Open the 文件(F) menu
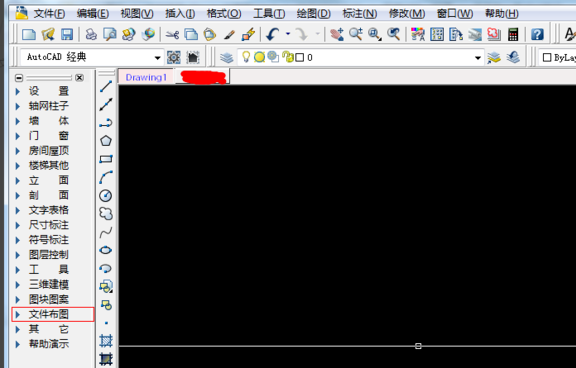 [49, 14]
